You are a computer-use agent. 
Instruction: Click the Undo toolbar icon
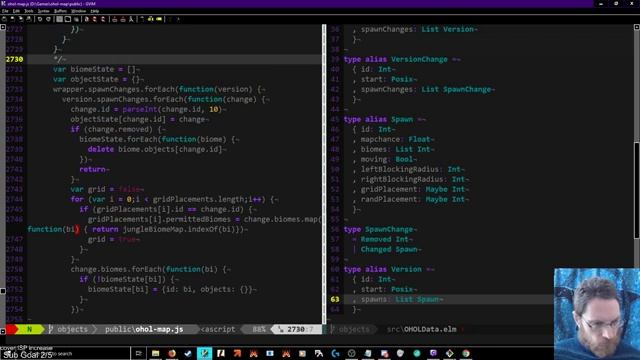tap(40, 19)
